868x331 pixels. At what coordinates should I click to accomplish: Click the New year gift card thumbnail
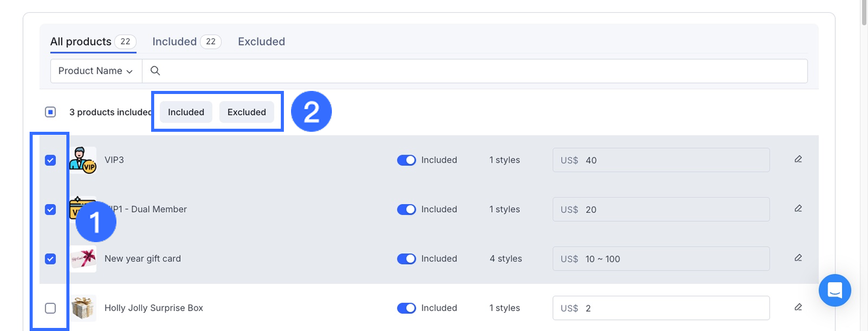(83, 259)
